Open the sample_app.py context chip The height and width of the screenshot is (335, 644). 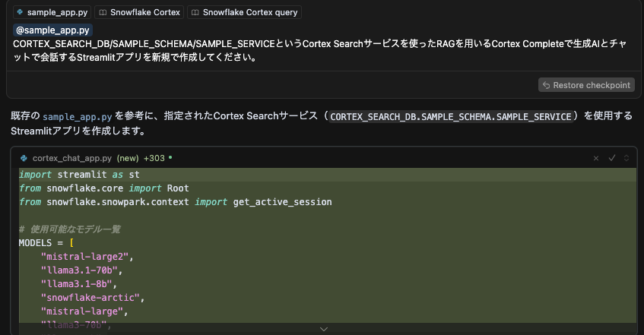tap(52, 12)
